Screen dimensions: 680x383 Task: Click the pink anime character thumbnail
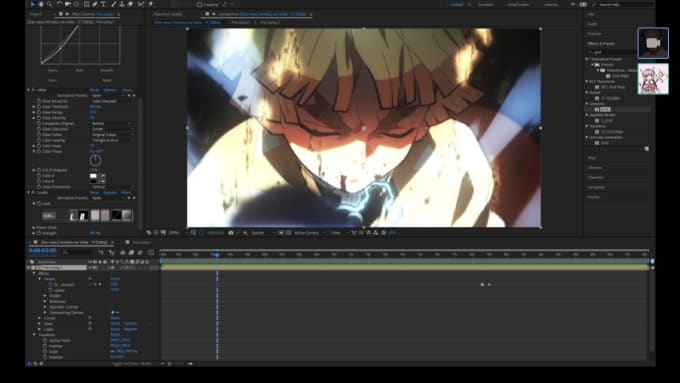click(x=653, y=79)
